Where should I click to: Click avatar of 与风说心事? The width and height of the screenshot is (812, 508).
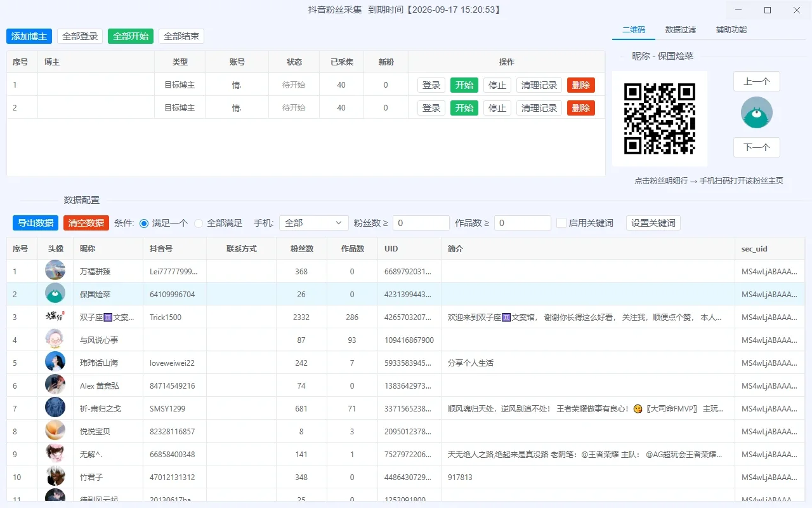coord(55,340)
